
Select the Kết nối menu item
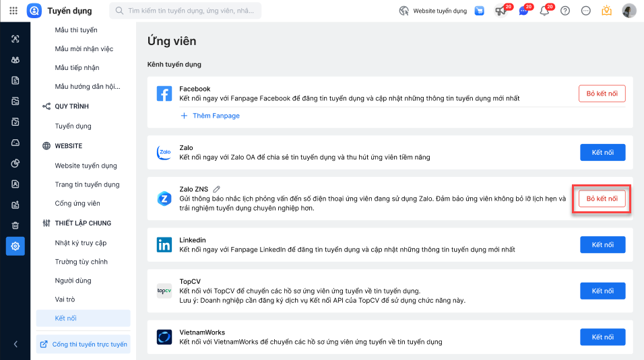click(x=84, y=318)
